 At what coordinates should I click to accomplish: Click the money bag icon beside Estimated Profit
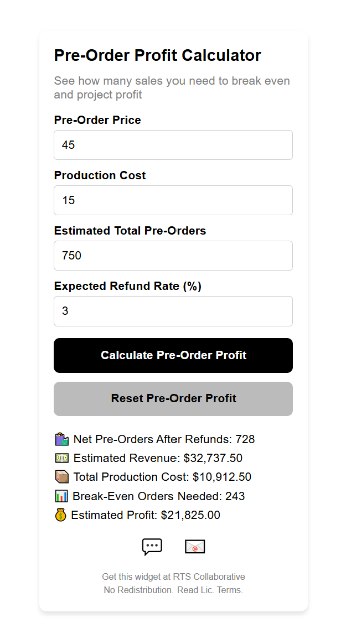[x=60, y=515]
